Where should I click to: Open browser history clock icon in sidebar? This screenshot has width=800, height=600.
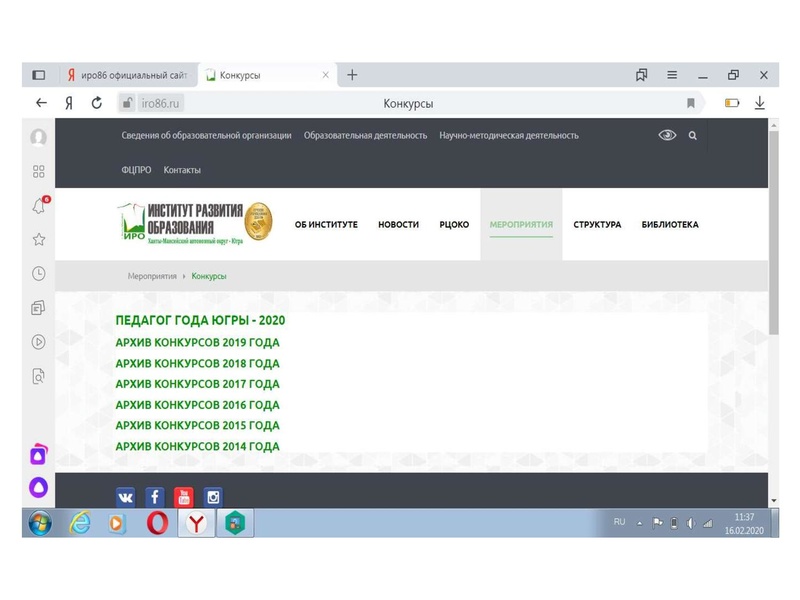[38, 273]
